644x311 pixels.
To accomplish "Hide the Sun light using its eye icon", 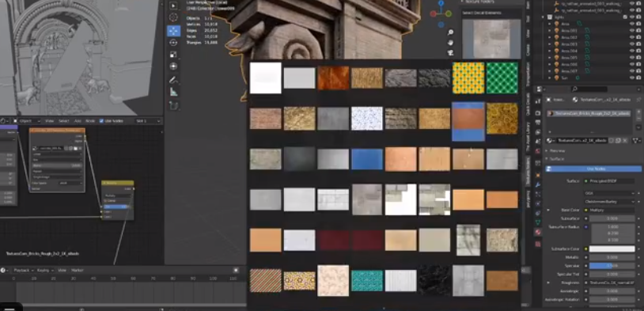I will [x=632, y=78].
